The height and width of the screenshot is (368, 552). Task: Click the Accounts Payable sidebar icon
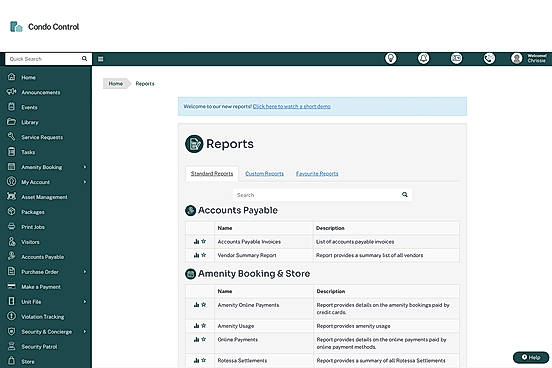(12, 256)
